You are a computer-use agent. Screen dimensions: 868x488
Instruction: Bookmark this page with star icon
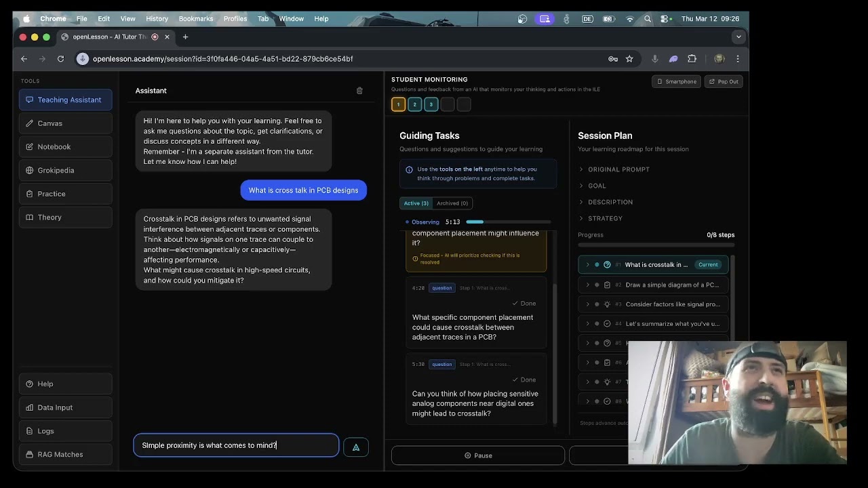tap(629, 59)
